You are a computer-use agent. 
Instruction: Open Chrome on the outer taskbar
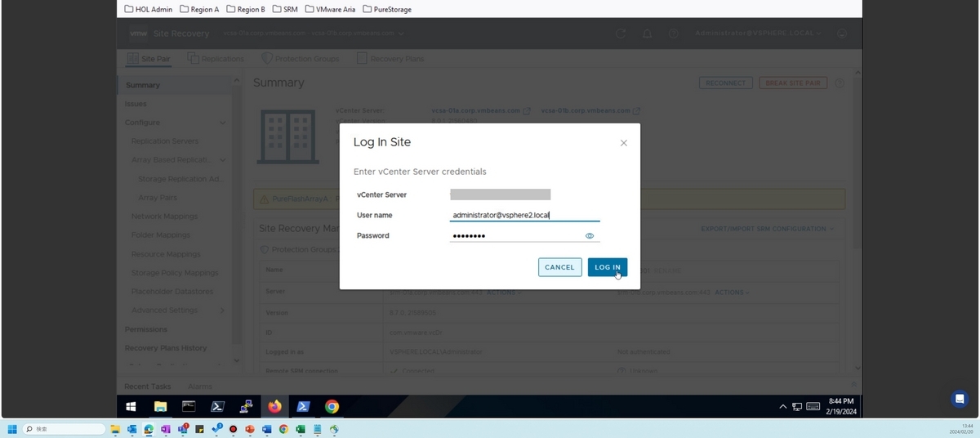point(283,429)
